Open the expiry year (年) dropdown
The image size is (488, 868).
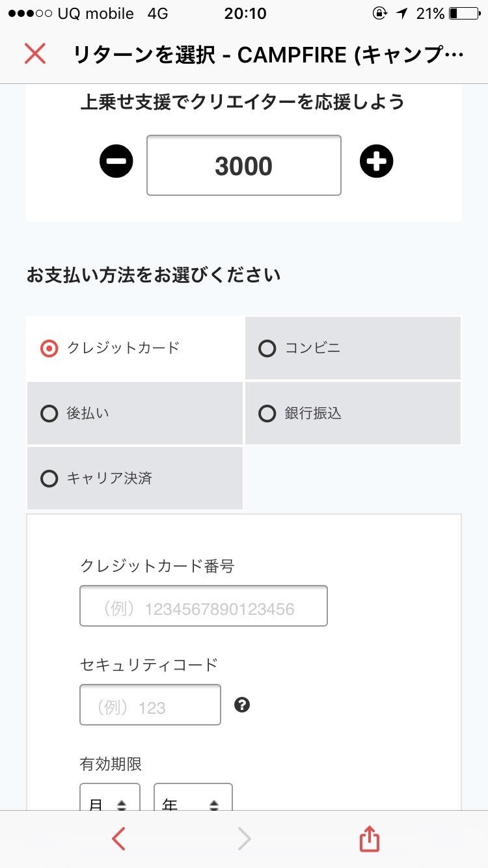[x=193, y=800]
